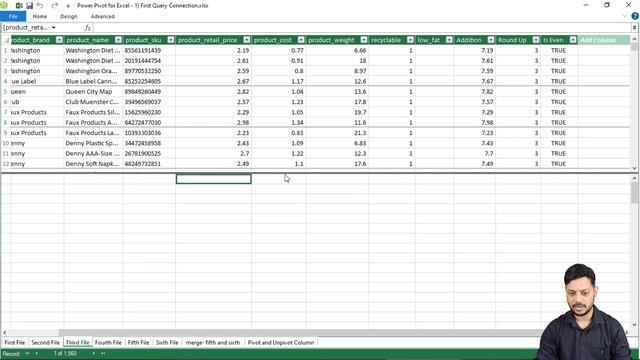The height and width of the screenshot is (360, 640).
Task: Select row 5 header for Queen
Action: tap(5, 91)
